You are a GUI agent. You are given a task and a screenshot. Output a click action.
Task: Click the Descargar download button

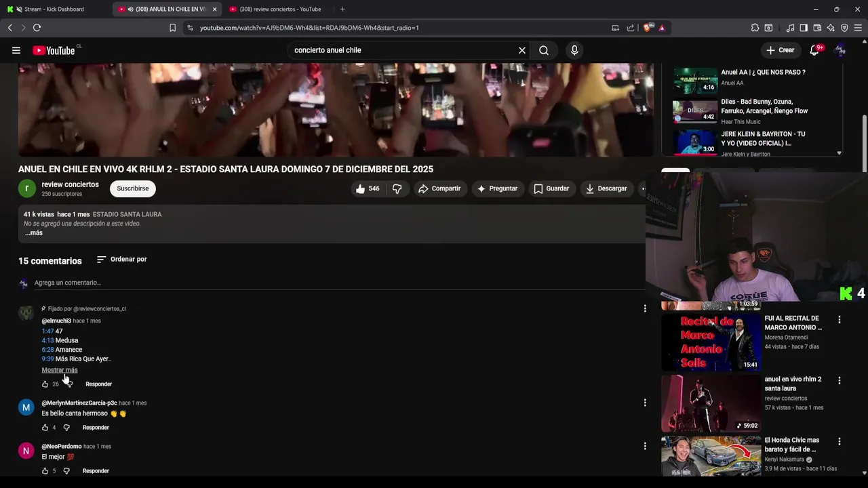tap(606, 188)
